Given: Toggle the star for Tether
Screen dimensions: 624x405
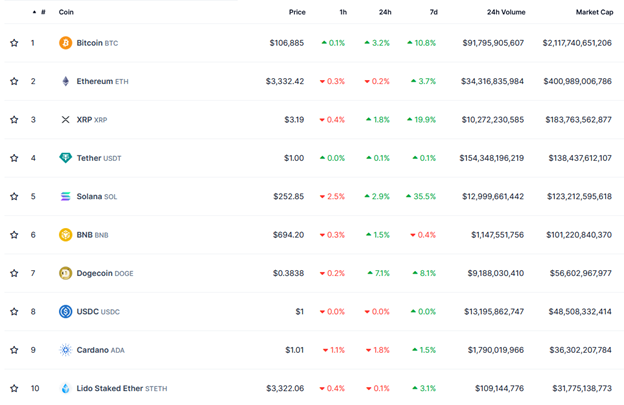Looking at the screenshot, I should point(14,158).
